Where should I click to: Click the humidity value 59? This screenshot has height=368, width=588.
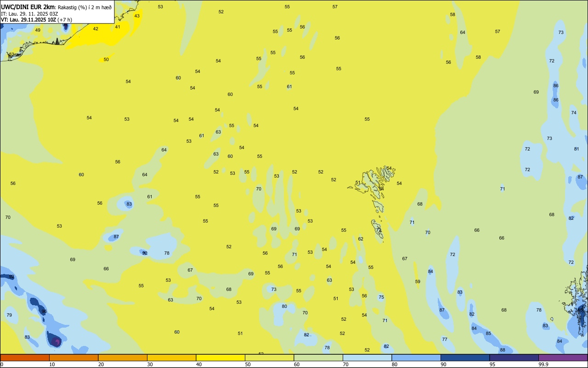[418, 281]
